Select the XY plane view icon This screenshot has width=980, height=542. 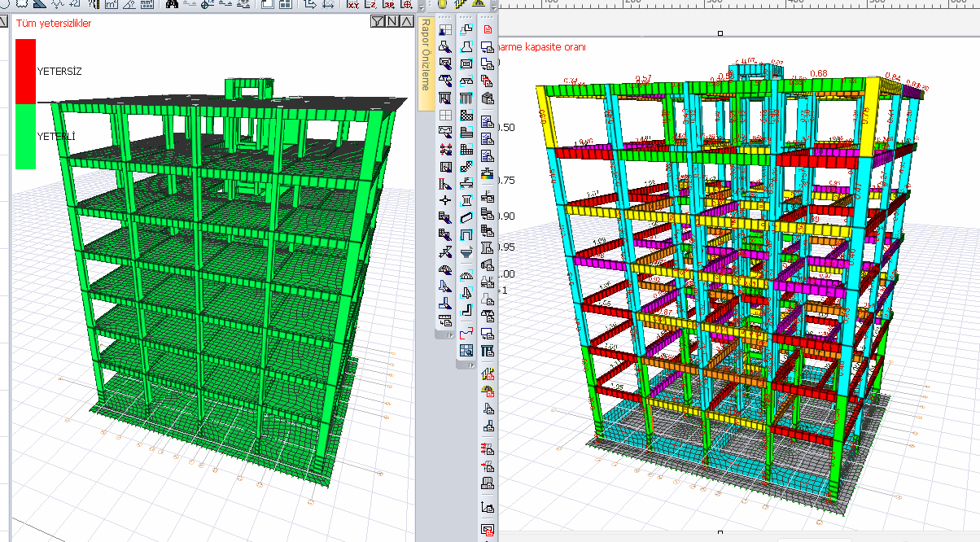pos(353,4)
